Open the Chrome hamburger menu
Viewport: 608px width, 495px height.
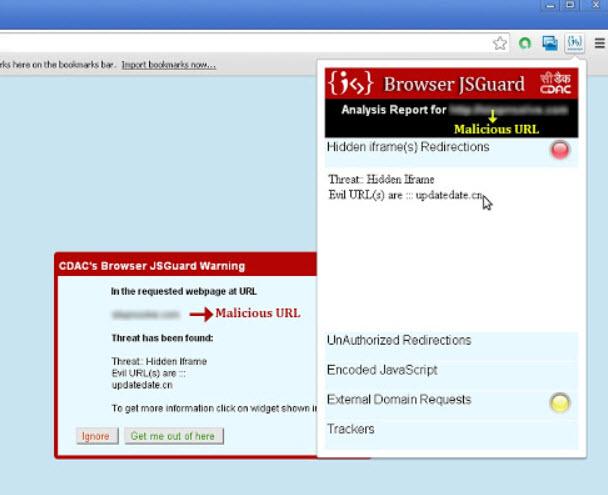click(x=600, y=43)
